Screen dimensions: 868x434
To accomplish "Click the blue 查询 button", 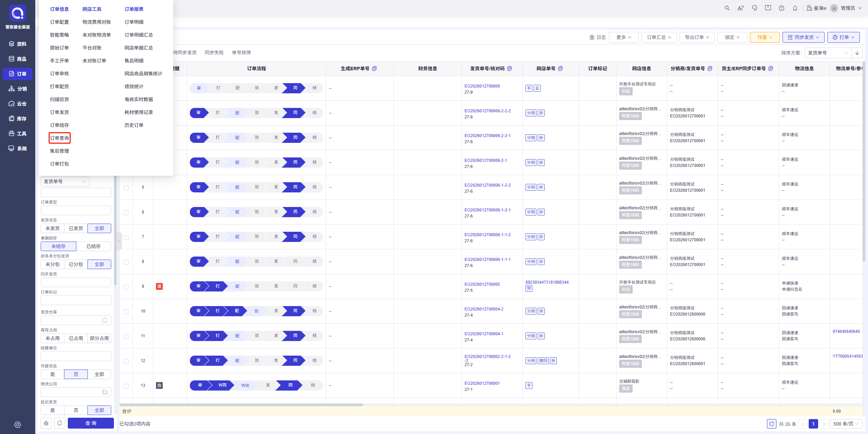I will [91, 423].
